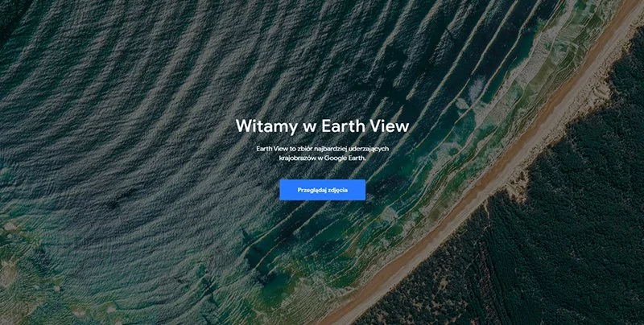Click the blue Przeglądaj zdjęcia button
The width and height of the screenshot is (644, 325).
[x=323, y=190]
